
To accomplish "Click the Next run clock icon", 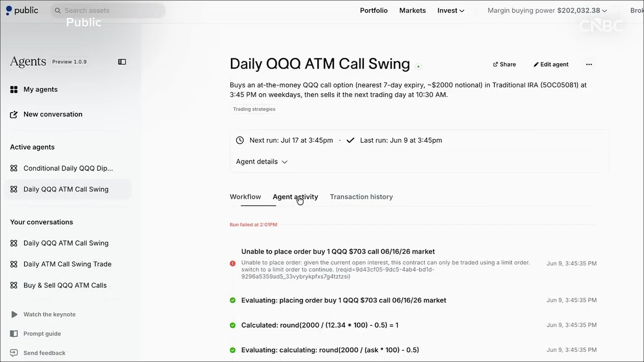I will 240,141.
